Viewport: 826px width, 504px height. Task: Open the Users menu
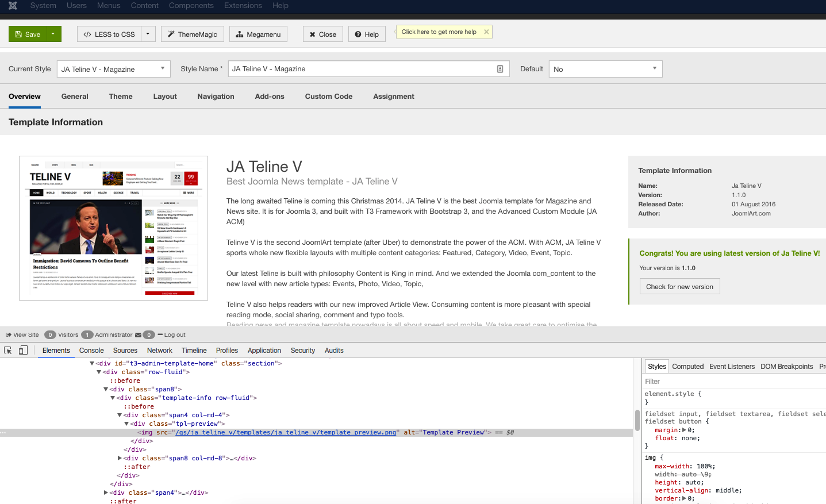tap(76, 6)
